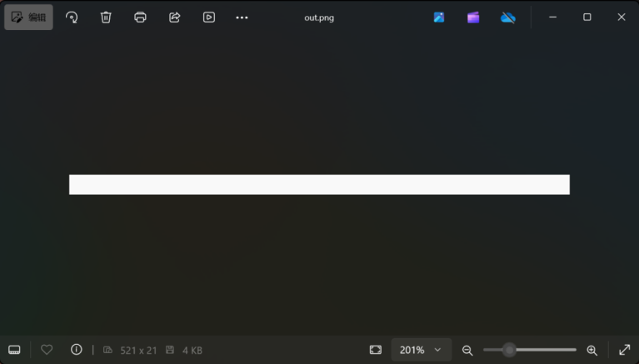Click the out.png file name title
639x364 pixels.
pyautogui.click(x=319, y=17)
